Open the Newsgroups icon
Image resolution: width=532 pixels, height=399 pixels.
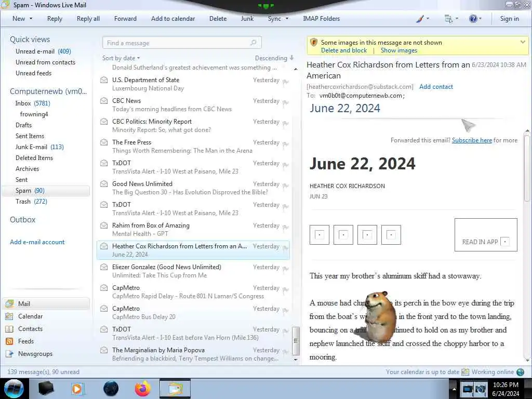9,353
